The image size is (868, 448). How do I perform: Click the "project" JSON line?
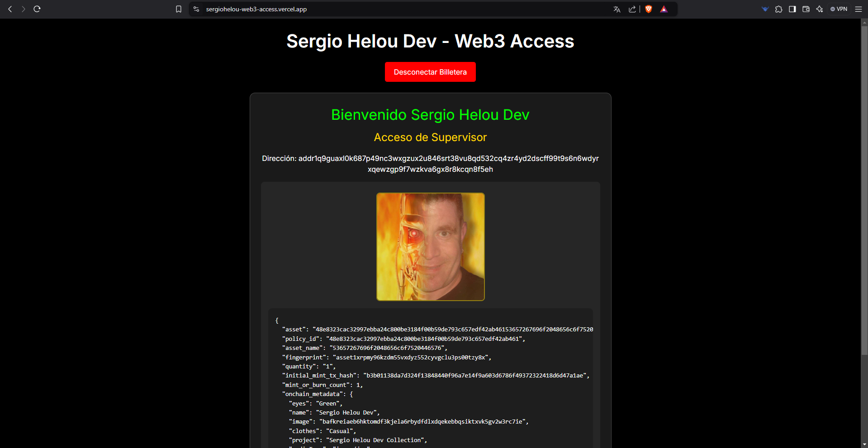(358, 440)
